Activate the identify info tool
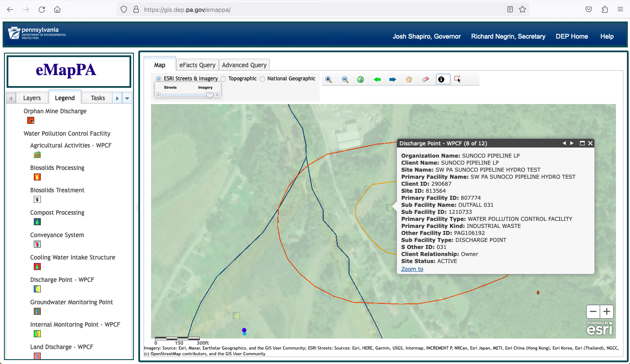The height and width of the screenshot is (364, 630). [441, 79]
